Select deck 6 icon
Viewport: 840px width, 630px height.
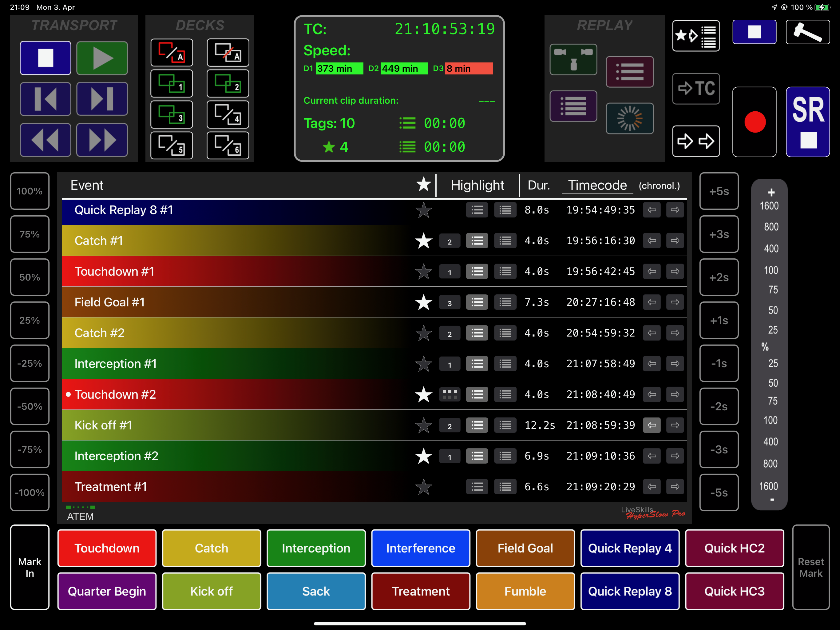[x=228, y=146]
